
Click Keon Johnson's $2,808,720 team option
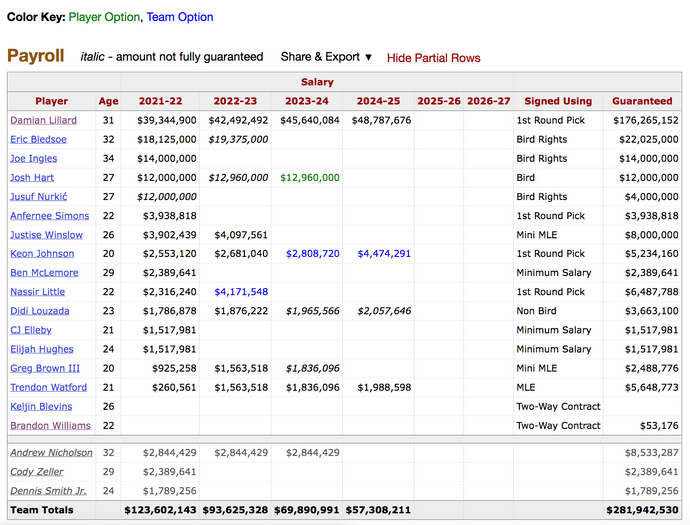coord(312,253)
